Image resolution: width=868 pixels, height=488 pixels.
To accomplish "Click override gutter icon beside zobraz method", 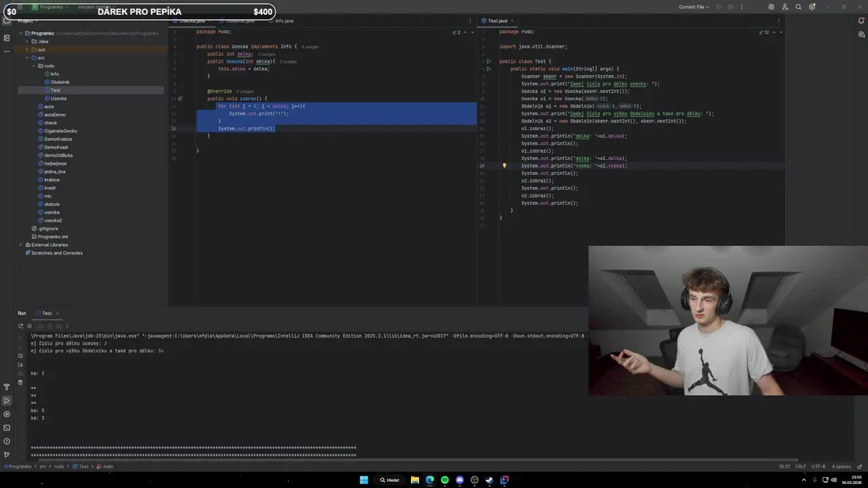I will 180,98.
